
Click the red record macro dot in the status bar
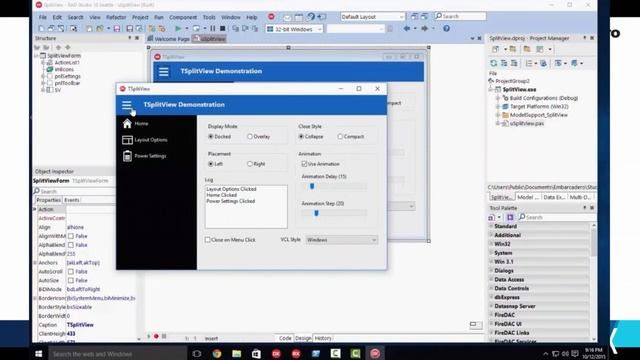[x=156, y=337]
